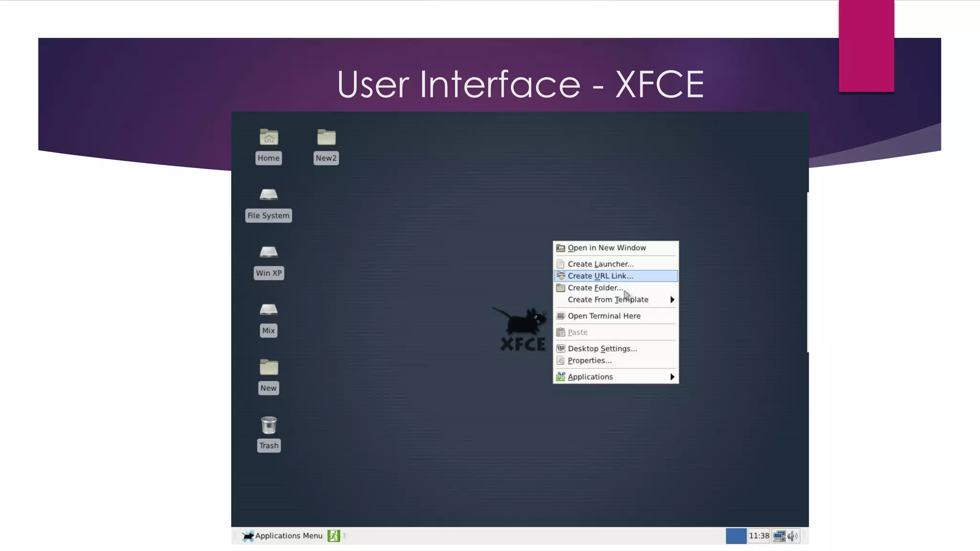
Task: Click the panel handle right of logout icon
Action: point(345,536)
